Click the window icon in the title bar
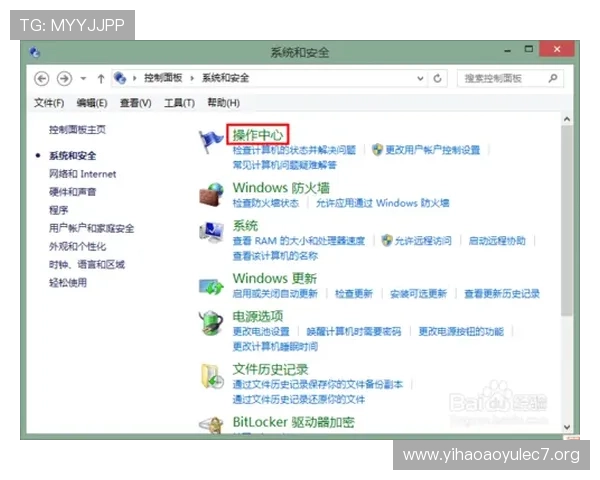This screenshot has width=600, height=480. click(35, 52)
